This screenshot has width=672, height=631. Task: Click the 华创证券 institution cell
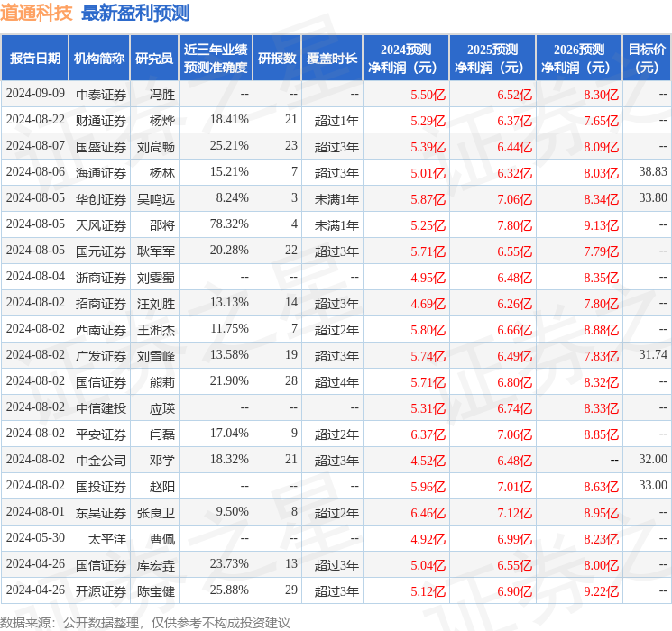pos(101,199)
